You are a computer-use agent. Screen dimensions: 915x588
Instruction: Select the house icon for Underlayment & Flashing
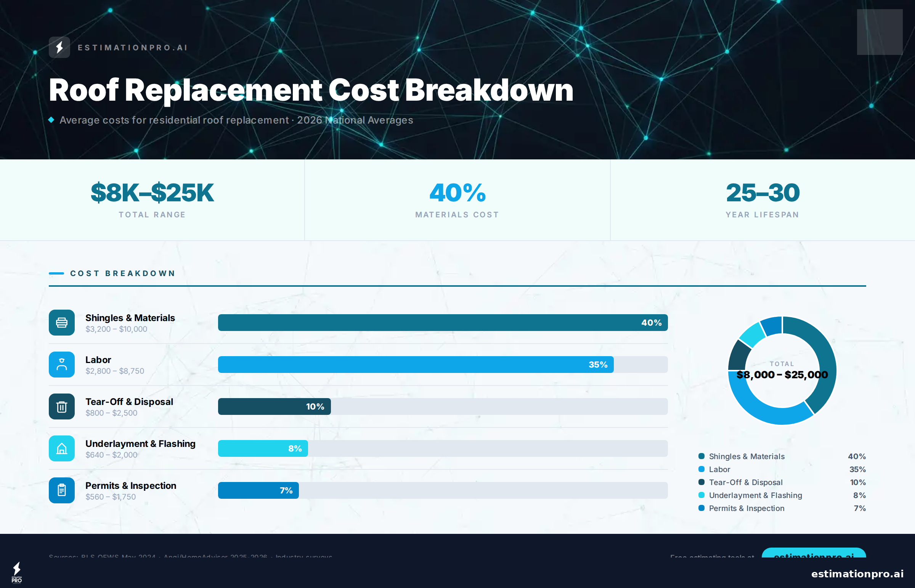[x=61, y=449]
